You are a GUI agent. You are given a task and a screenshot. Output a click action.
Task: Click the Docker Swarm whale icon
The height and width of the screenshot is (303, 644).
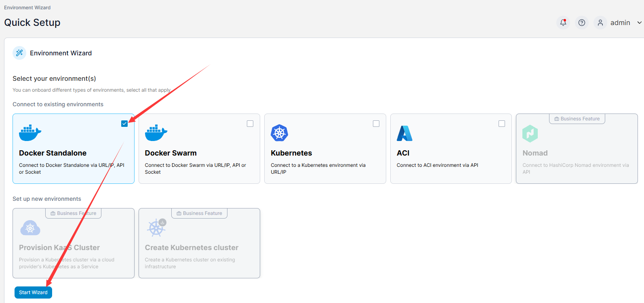pyautogui.click(x=156, y=133)
